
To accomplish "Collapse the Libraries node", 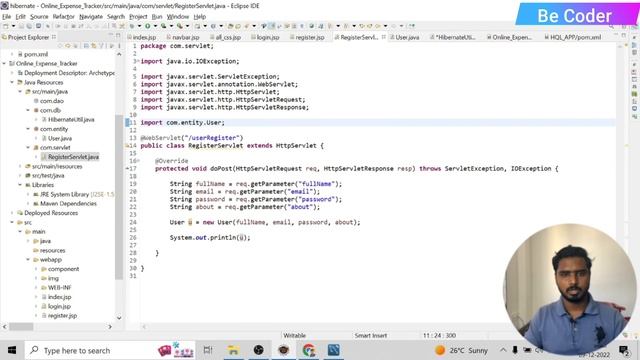I will point(20,185).
